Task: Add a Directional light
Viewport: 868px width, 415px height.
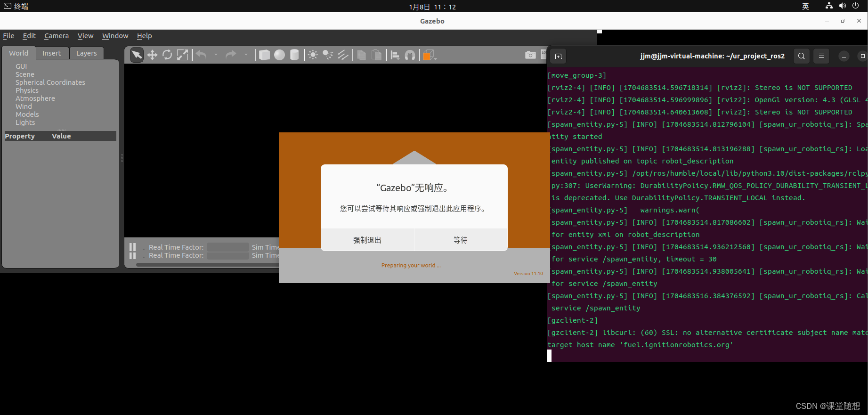Action: point(343,55)
